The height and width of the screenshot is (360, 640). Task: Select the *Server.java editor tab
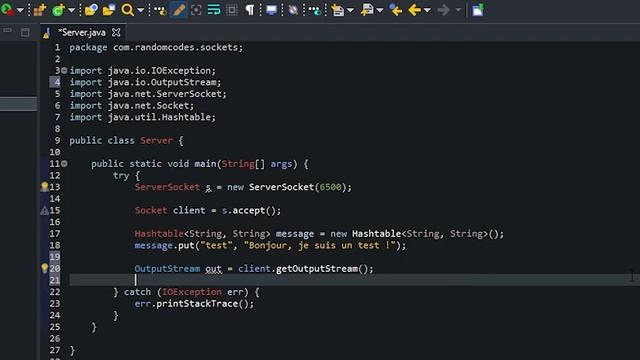click(x=82, y=32)
